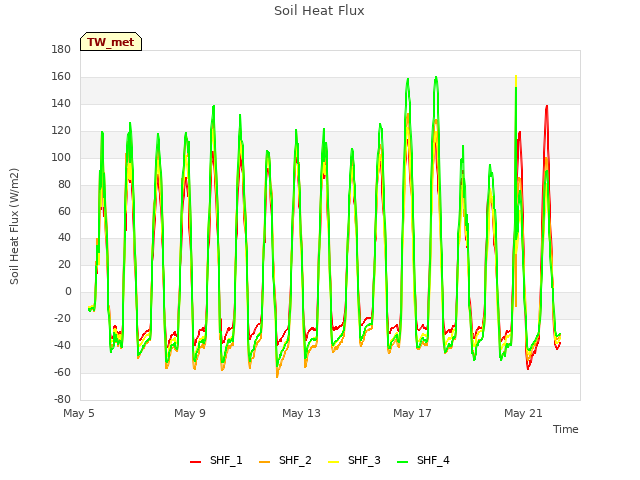640x480 pixels.
Task: Click the -40 y-axis tick label
Action: tap(62, 345)
